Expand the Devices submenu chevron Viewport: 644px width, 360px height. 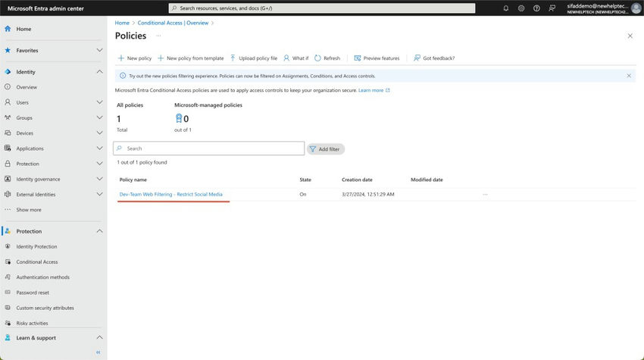tap(99, 133)
